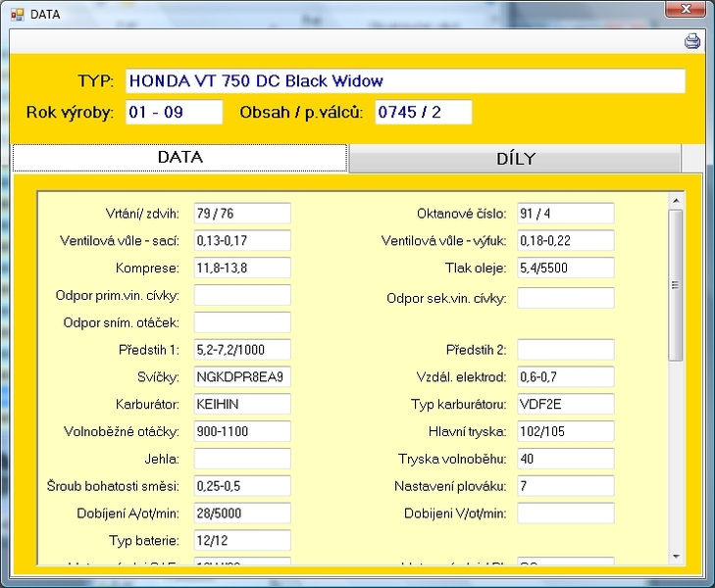Viewport: 715px width, 588px height.
Task: Click the Svíčky field NGKDPR8EA9
Action: (x=242, y=377)
